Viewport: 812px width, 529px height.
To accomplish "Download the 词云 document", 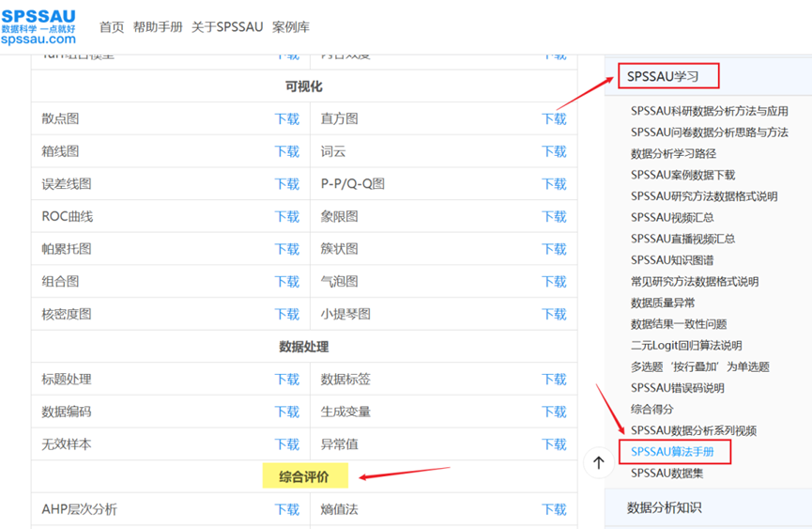I will 554,152.
